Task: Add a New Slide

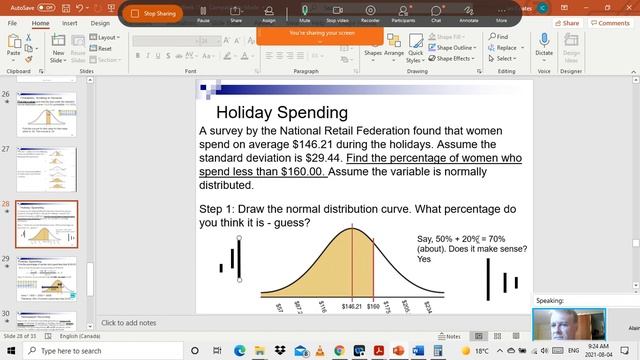Action: tap(58, 48)
